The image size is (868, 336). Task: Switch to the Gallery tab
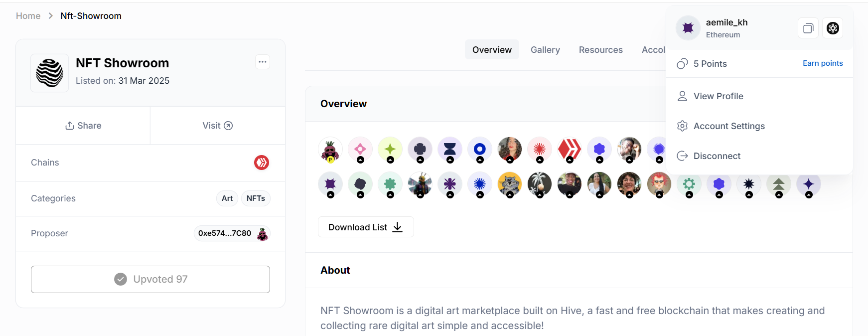pos(545,49)
